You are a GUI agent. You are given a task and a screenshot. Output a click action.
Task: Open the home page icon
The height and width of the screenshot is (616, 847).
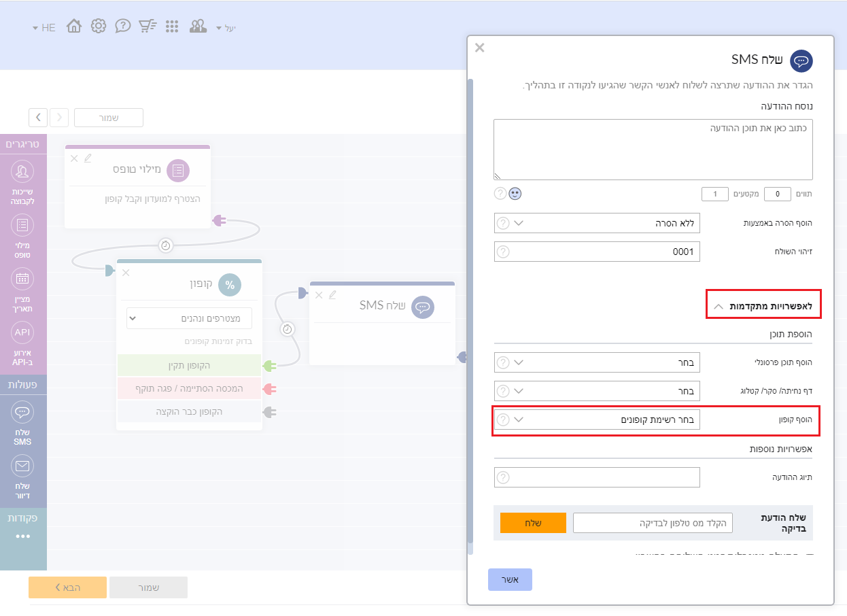click(74, 27)
